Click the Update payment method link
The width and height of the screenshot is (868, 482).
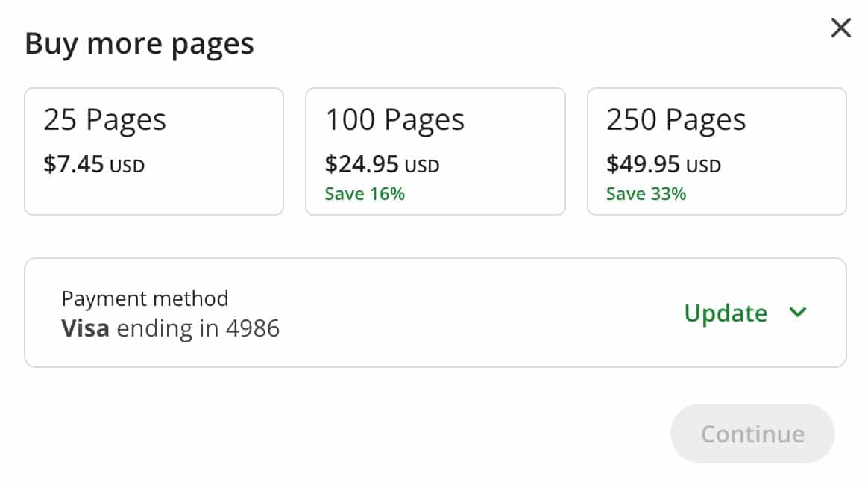(725, 313)
